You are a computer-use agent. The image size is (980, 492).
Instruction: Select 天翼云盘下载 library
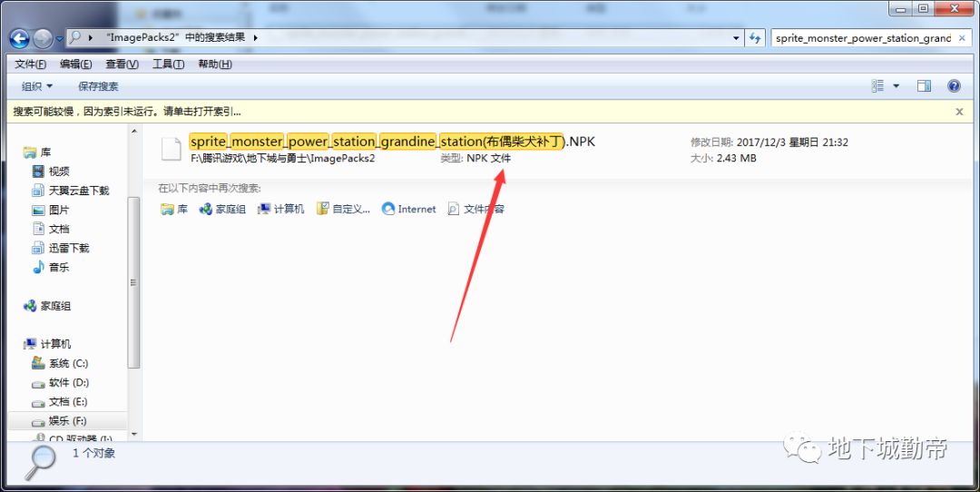coord(71,191)
